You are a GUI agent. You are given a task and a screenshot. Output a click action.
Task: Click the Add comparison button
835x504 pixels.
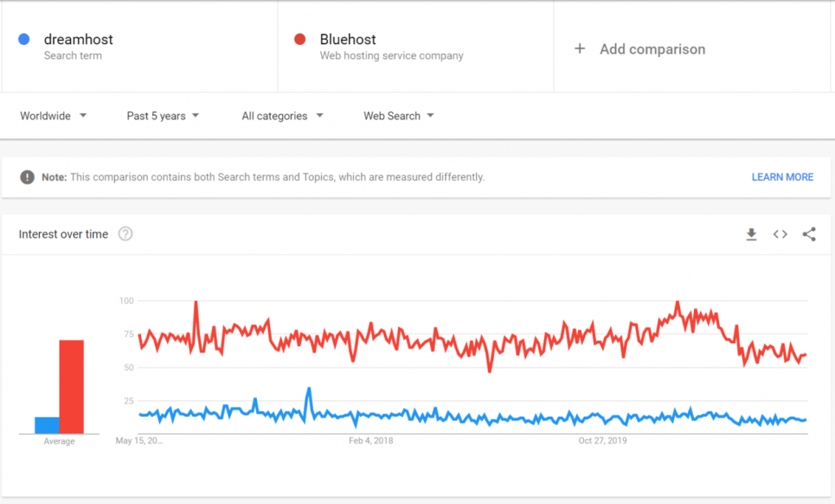(652, 49)
